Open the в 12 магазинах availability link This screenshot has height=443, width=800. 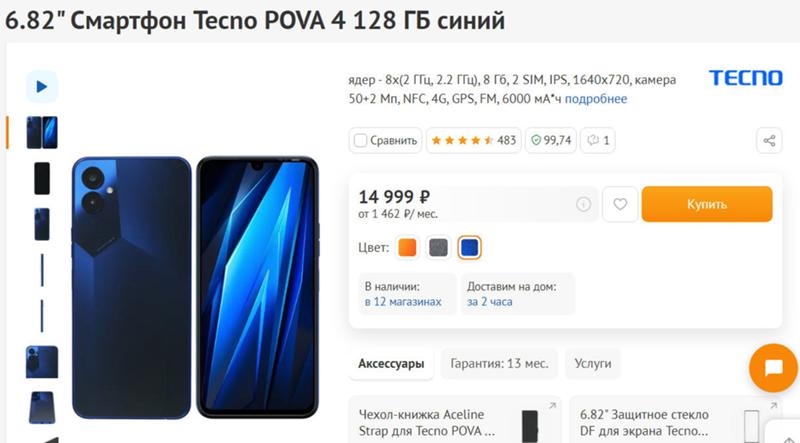[403, 302]
